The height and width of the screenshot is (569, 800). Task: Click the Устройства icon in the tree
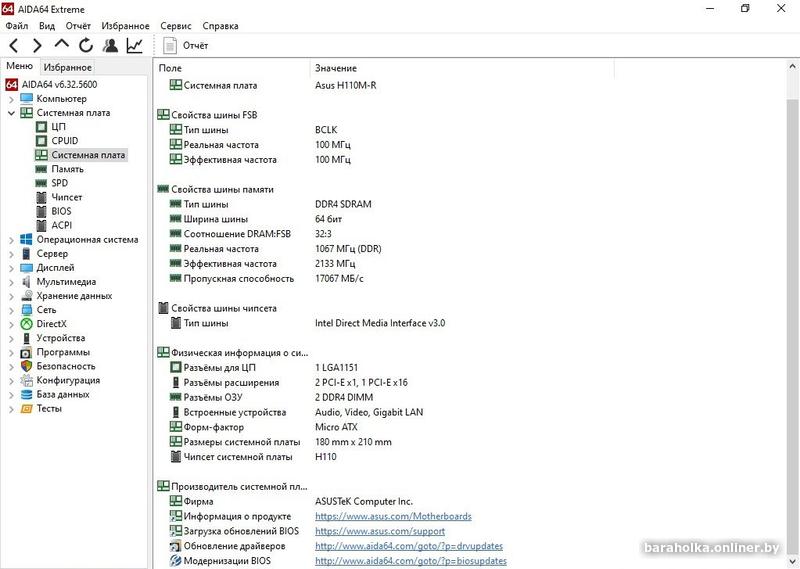click(27, 338)
